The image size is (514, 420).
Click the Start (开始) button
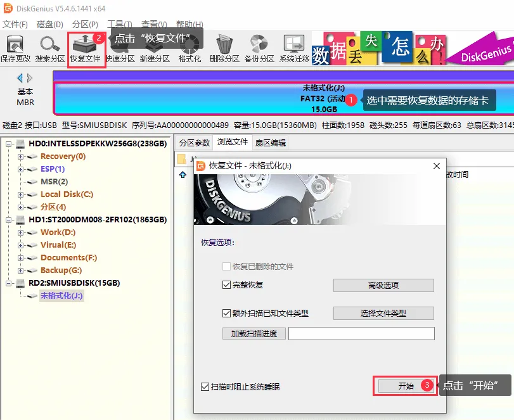[x=406, y=386]
